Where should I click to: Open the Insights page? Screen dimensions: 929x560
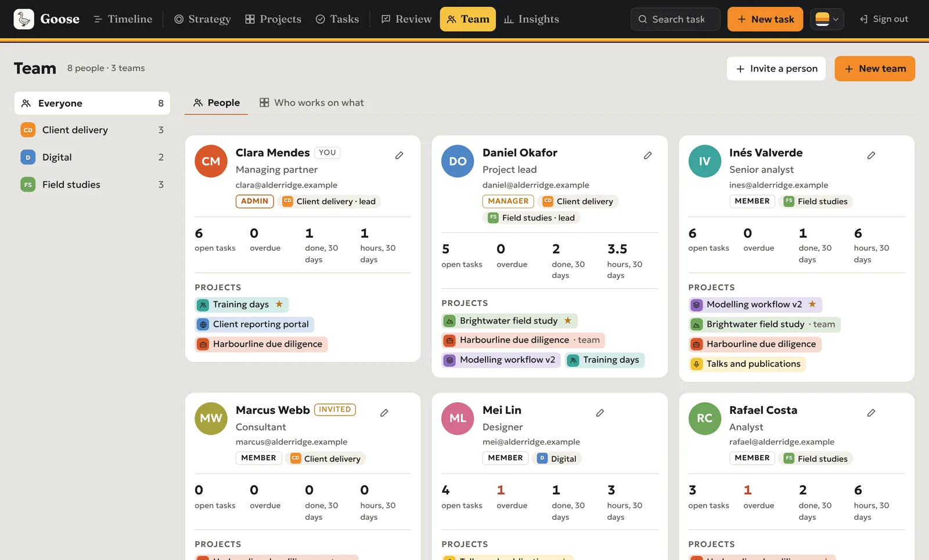[x=531, y=19]
